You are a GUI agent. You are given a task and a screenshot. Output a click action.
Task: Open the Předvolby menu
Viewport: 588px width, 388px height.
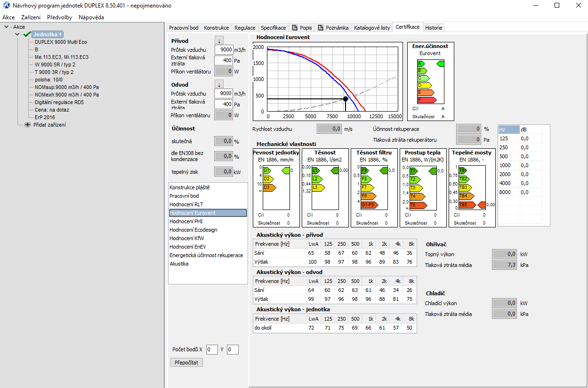click(x=60, y=17)
